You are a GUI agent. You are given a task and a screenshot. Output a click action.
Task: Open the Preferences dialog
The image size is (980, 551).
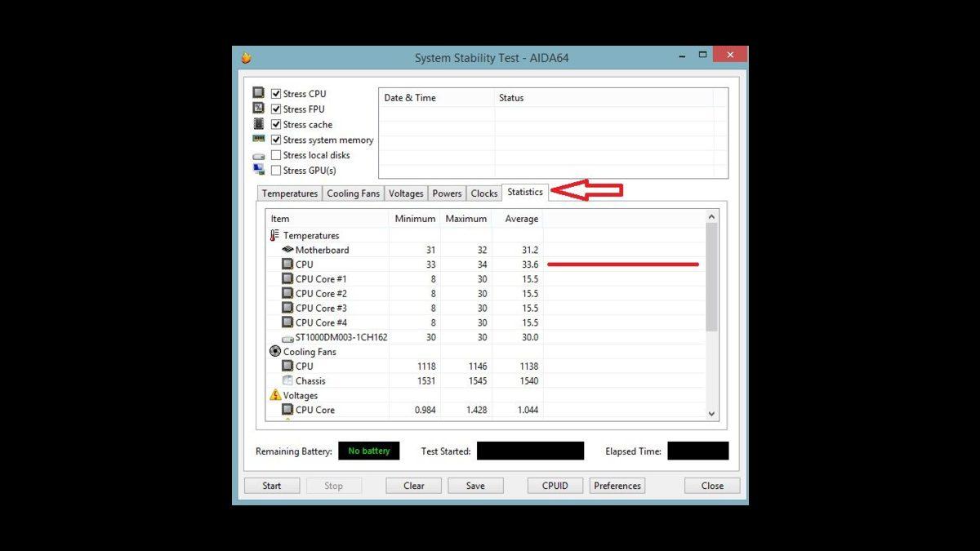617,485
